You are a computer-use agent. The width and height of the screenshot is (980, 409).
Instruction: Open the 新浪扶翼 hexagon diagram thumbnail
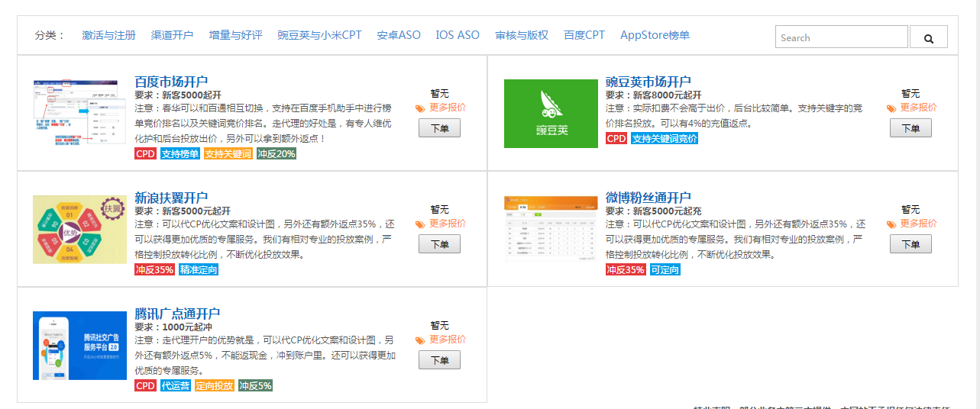point(79,230)
